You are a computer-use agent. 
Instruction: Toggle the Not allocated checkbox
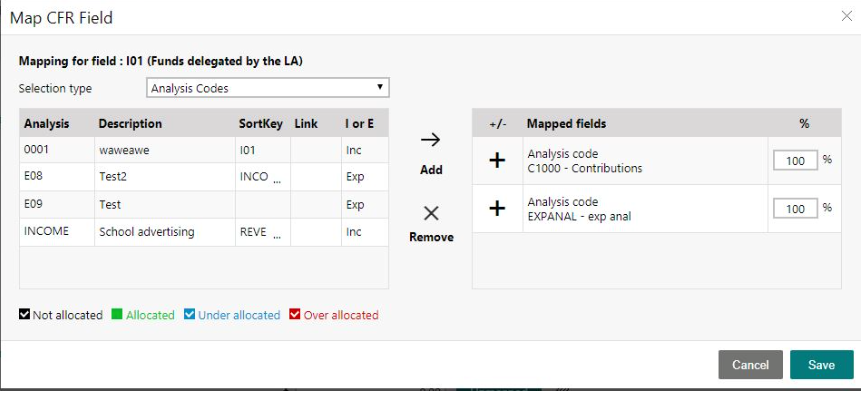[x=24, y=314]
